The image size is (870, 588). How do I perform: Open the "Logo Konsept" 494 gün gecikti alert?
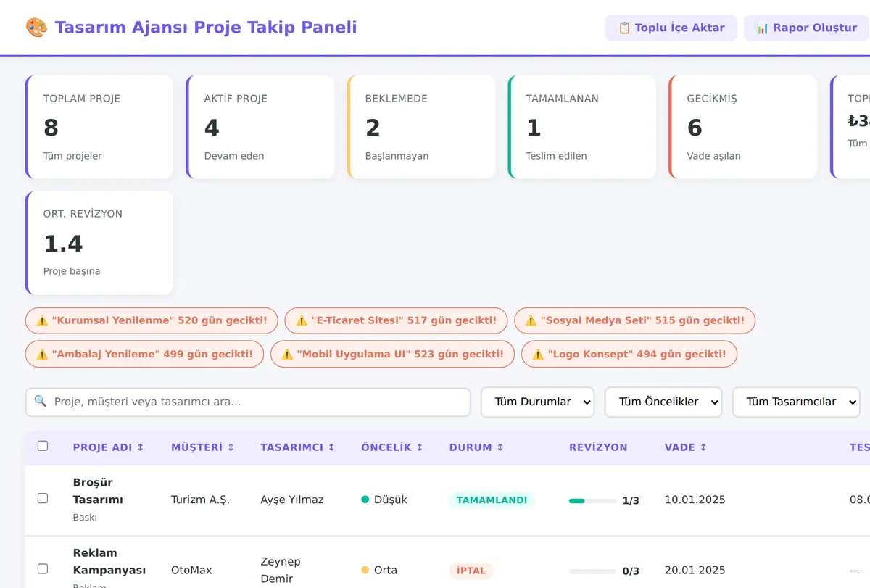[629, 355]
